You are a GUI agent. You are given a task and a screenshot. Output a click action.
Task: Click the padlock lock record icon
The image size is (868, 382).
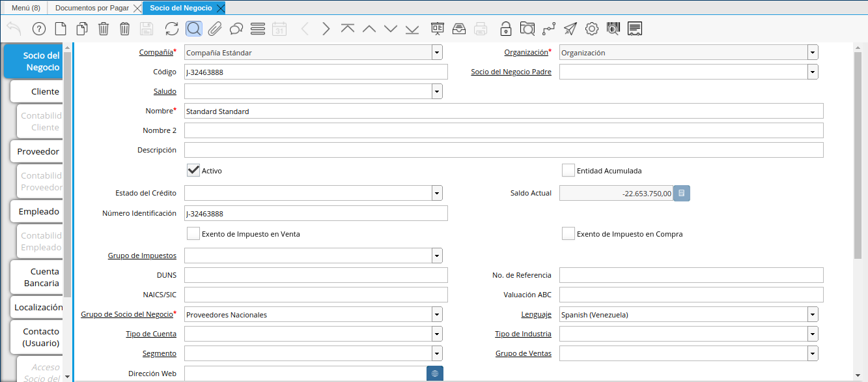tap(505, 29)
